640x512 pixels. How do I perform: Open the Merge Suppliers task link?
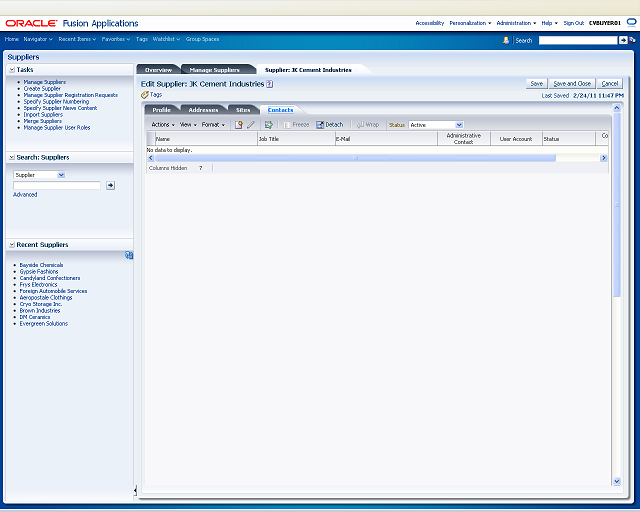42,121
